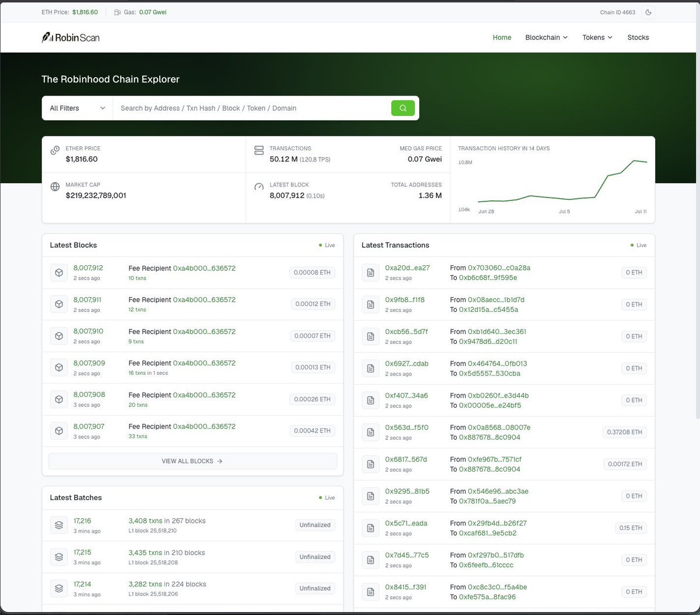
Task: Click cube icon for block 8,007,911
Action: (59, 304)
